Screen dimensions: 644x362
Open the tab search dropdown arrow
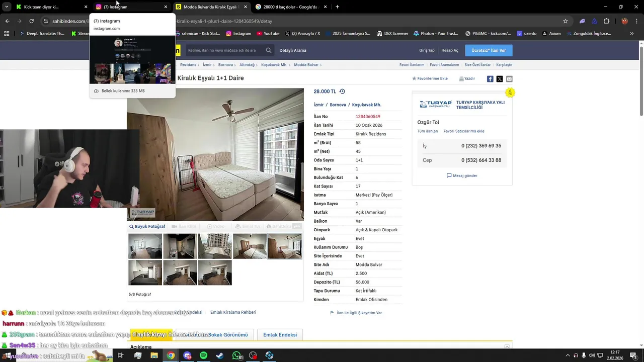click(x=7, y=7)
